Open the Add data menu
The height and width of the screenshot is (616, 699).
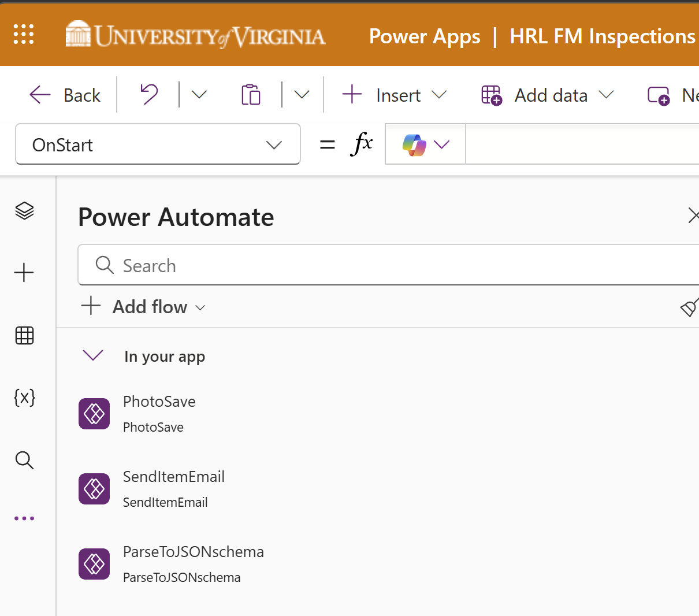[547, 95]
